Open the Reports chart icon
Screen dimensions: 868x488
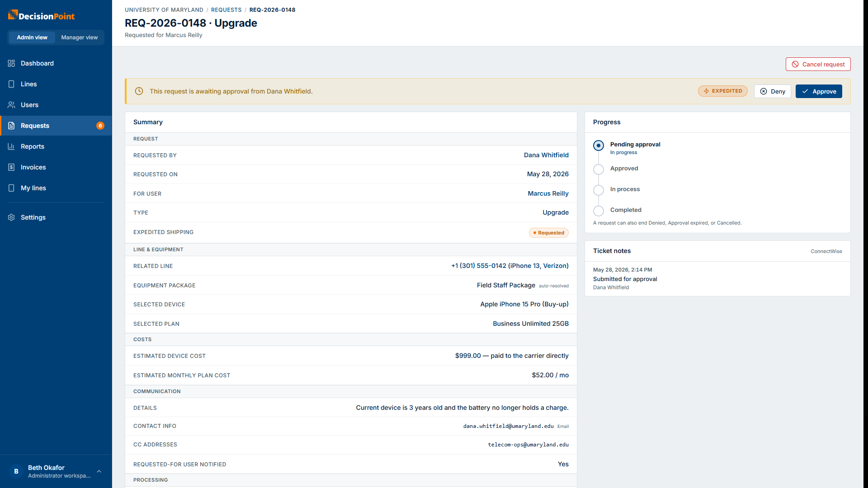coord(11,146)
